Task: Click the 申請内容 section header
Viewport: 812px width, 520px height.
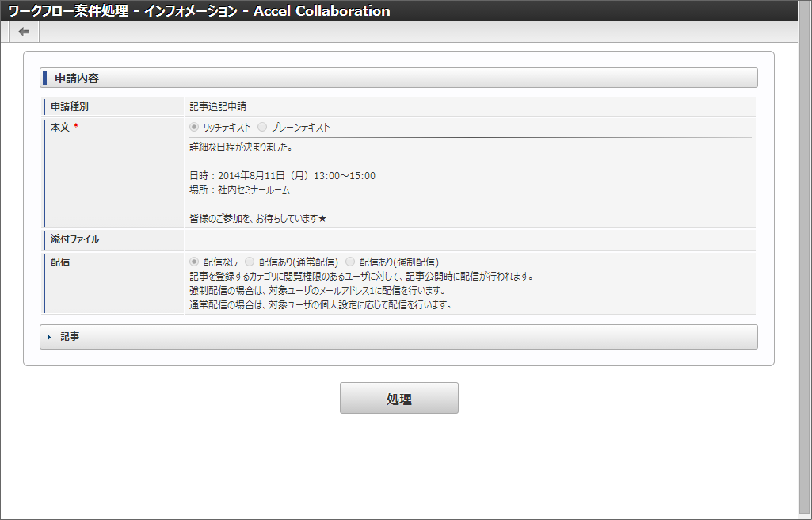Action: (x=76, y=77)
